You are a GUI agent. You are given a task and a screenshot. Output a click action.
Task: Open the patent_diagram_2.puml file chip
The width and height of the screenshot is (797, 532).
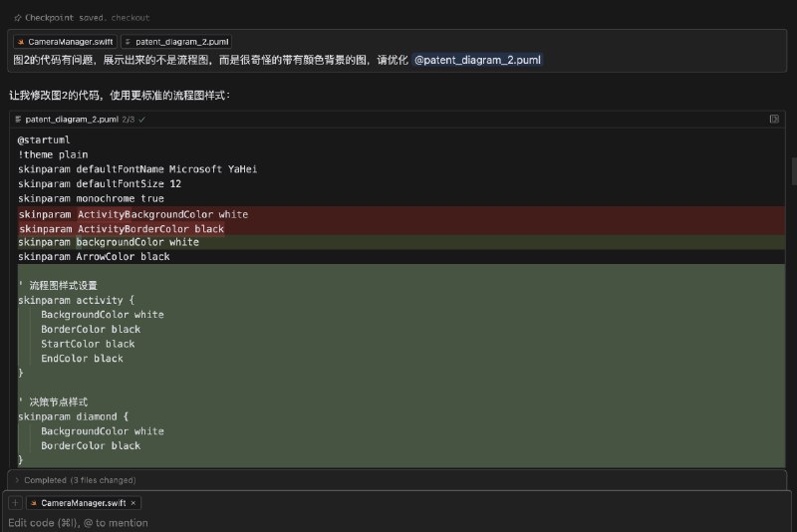(x=176, y=42)
